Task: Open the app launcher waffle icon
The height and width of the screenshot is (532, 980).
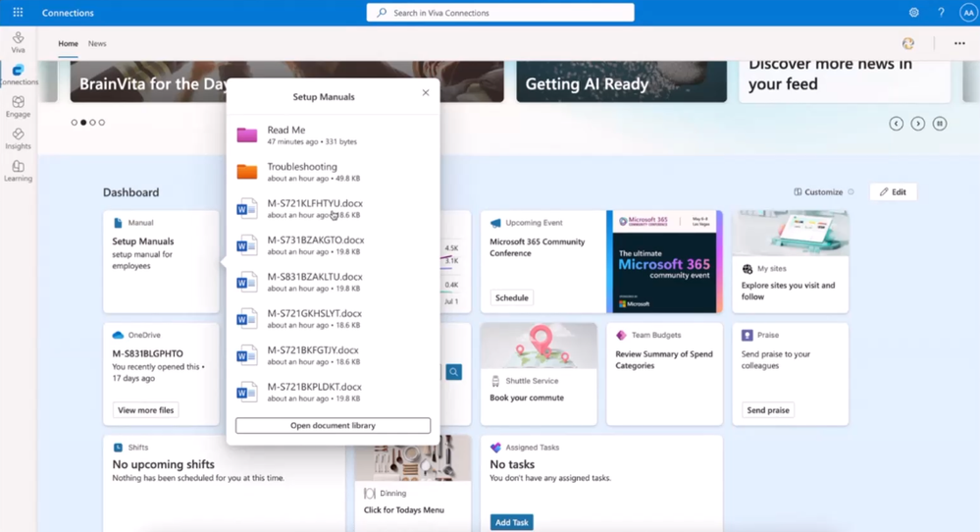Action: [x=18, y=13]
